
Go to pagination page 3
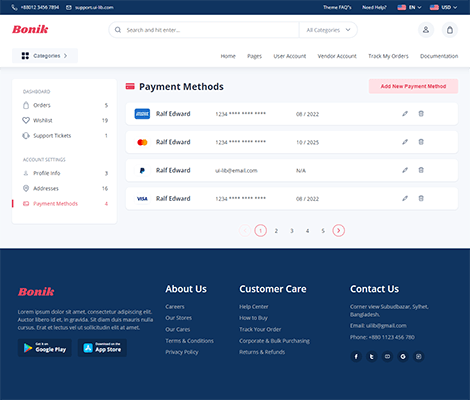pos(292,231)
